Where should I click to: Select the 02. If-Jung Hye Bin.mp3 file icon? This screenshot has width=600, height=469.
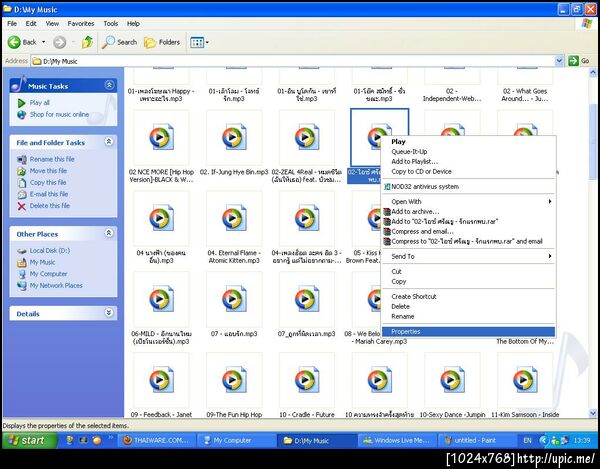pos(234,137)
